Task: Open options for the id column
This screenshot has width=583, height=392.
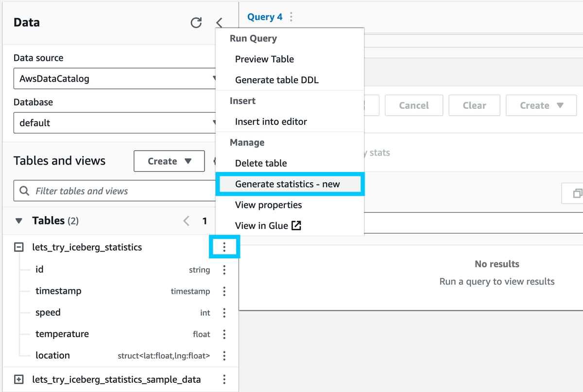Action: pos(224,270)
